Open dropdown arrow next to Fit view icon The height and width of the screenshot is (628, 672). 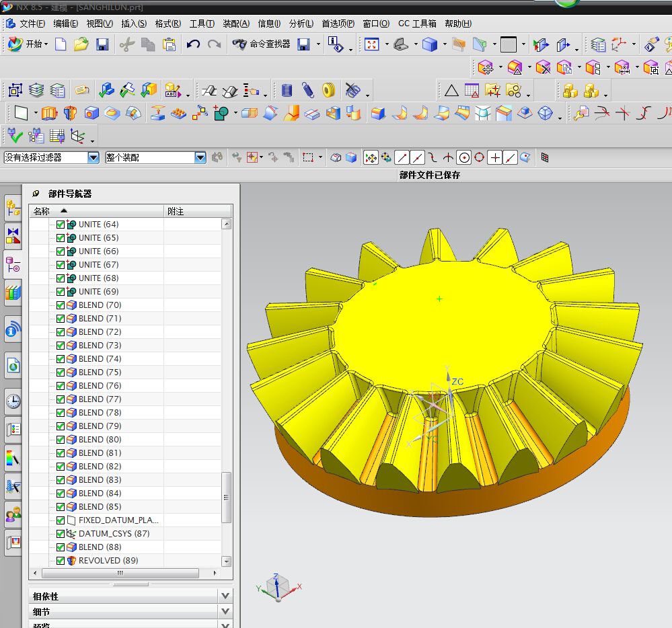(x=387, y=44)
